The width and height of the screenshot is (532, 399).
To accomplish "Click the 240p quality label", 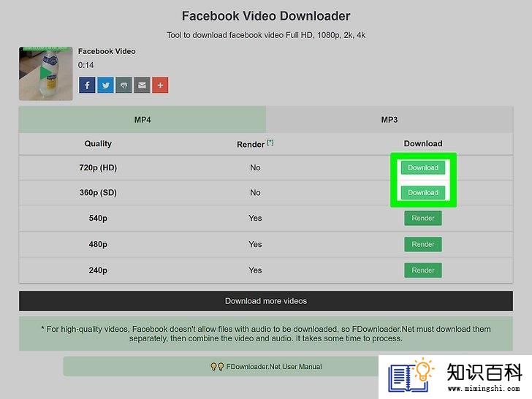I will [x=98, y=270].
